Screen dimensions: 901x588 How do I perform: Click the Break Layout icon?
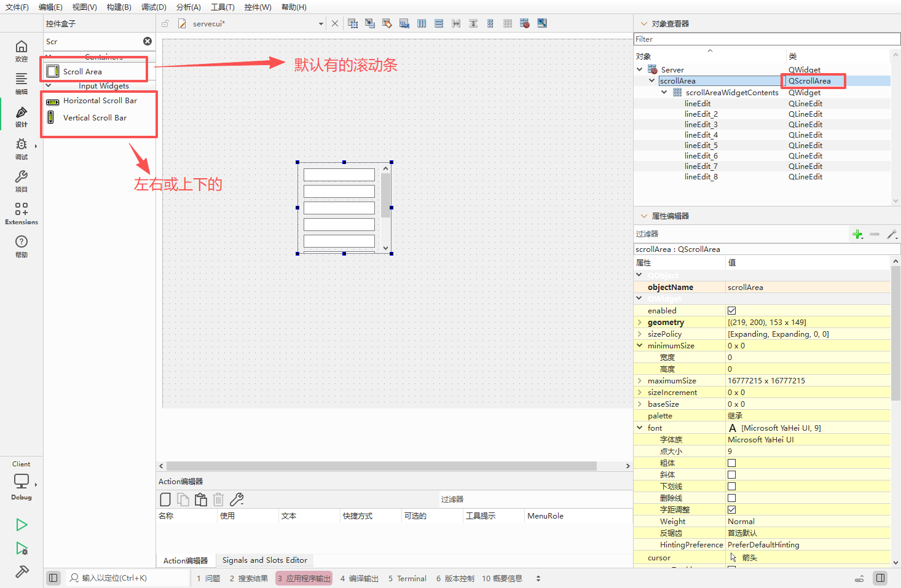[525, 23]
